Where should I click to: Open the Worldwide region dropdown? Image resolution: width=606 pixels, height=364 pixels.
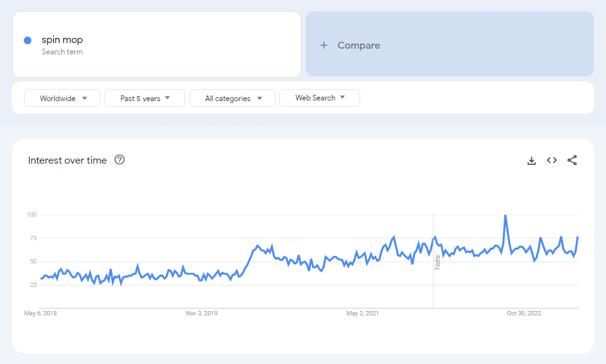click(x=61, y=98)
